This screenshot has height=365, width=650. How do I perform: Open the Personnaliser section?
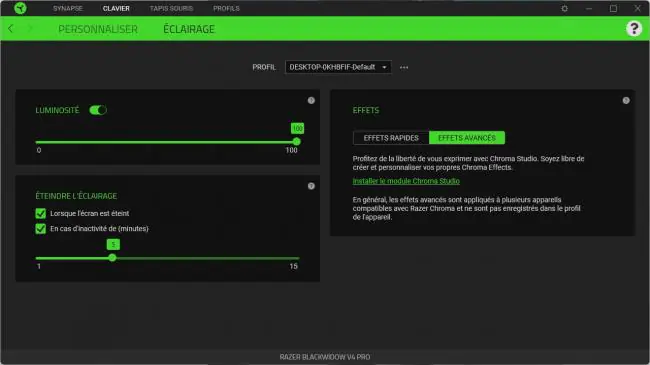click(x=98, y=29)
